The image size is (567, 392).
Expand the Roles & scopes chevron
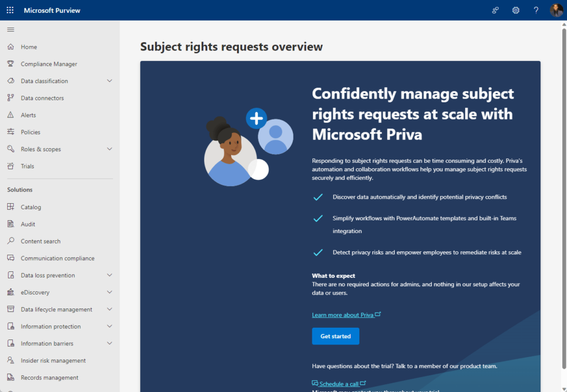[110, 148]
